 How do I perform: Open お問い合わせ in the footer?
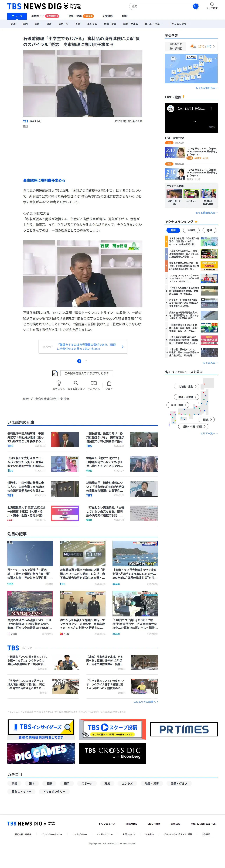[x=129, y=835]
